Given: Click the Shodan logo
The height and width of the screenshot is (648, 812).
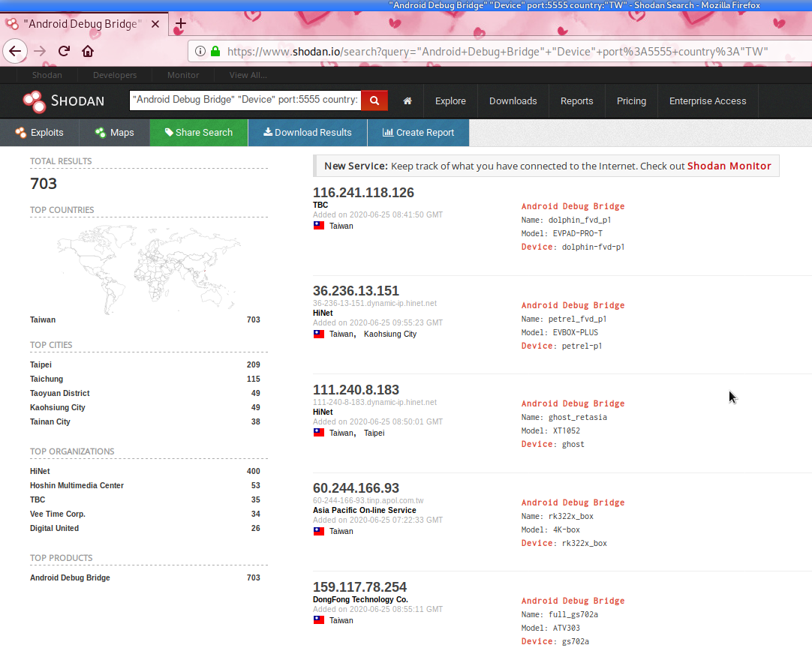Looking at the screenshot, I should pyautogui.click(x=64, y=100).
